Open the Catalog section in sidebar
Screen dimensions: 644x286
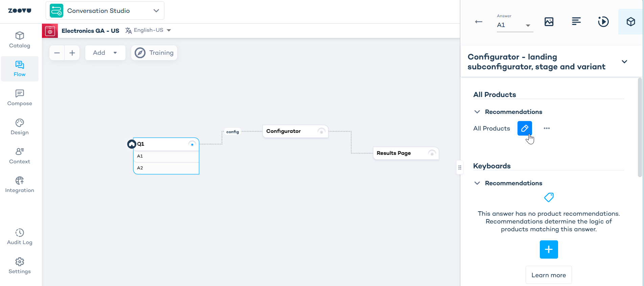[20, 40]
